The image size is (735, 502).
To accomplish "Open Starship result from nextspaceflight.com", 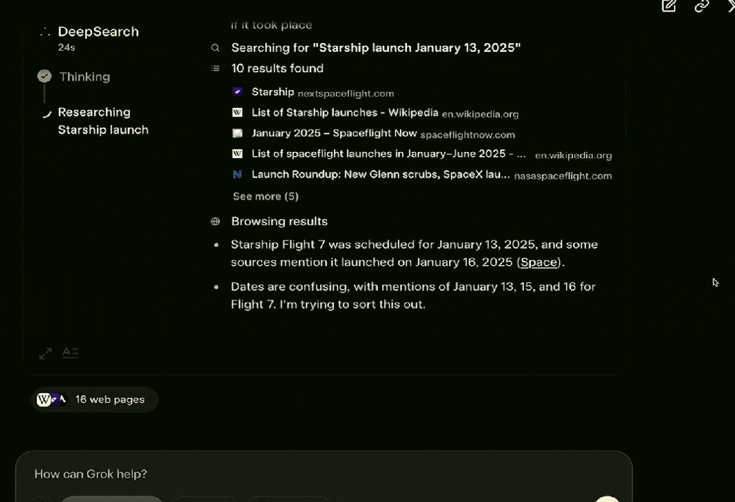I will pyautogui.click(x=313, y=92).
